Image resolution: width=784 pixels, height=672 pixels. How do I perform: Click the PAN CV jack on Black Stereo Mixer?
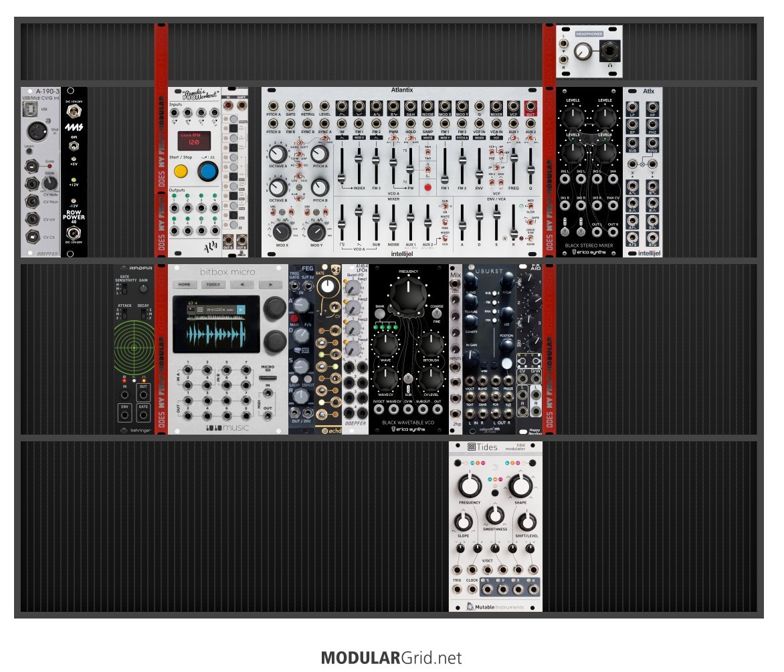pos(613,205)
